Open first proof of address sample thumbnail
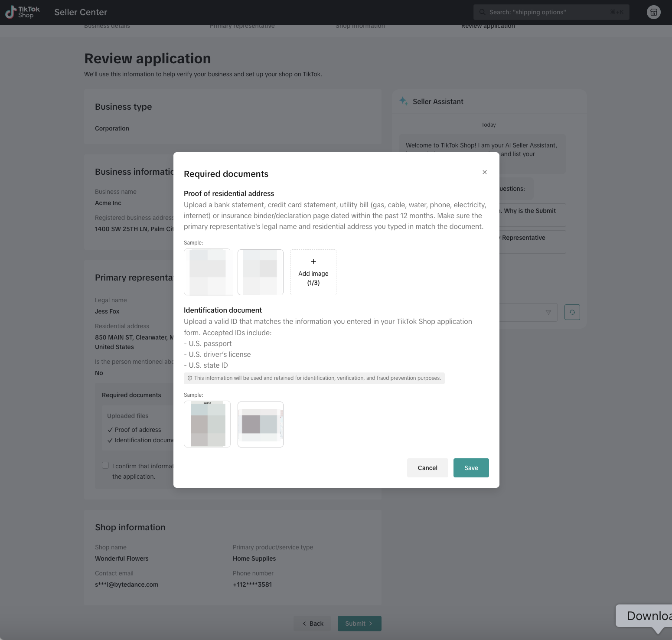This screenshot has height=640, width=672. pos(207,272)
